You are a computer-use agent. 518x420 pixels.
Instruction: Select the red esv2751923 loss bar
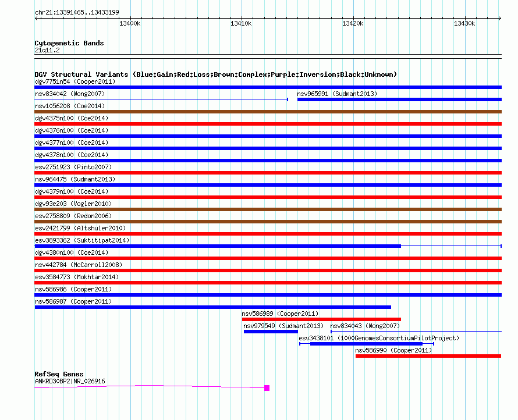click(268, 173)
